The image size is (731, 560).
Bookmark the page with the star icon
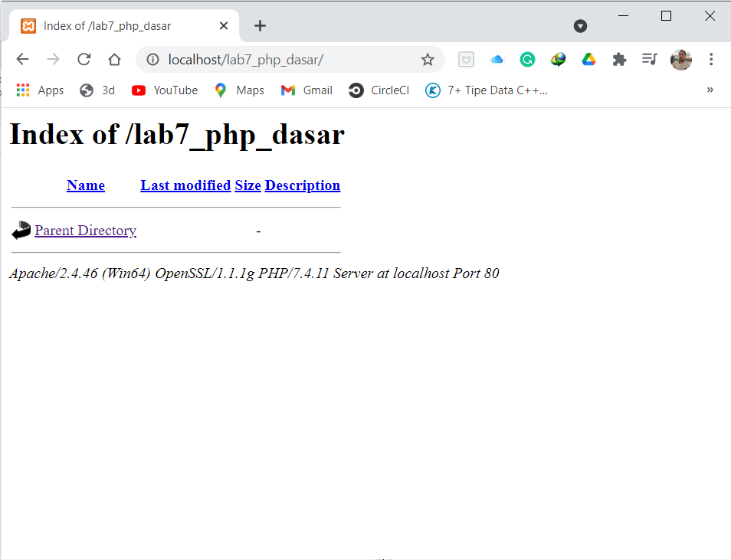[428, 59]
